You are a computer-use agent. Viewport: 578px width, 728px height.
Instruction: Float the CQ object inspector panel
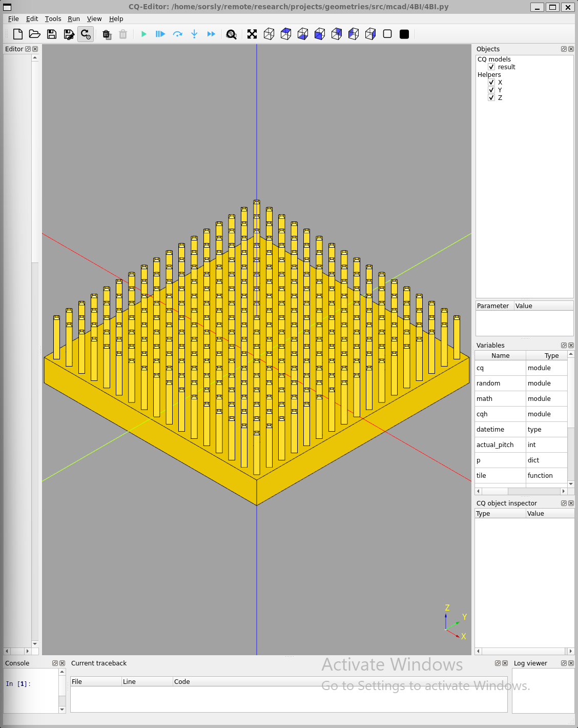564,503
